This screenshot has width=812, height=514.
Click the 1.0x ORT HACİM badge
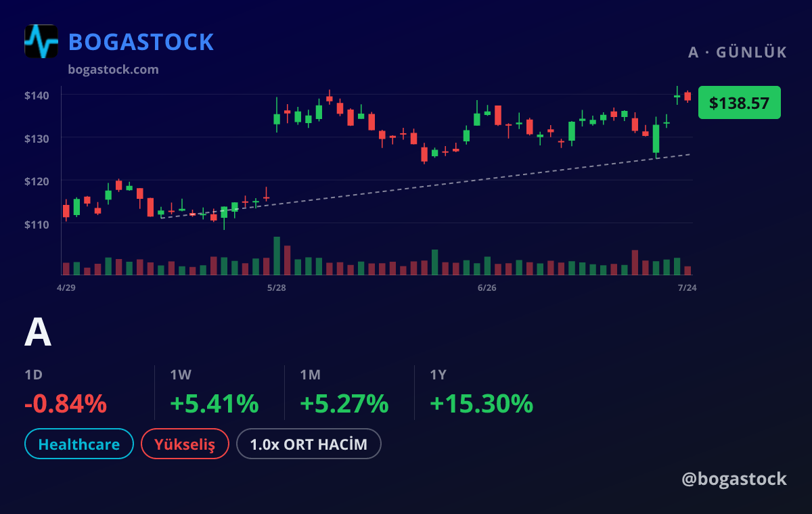(309, 444)
